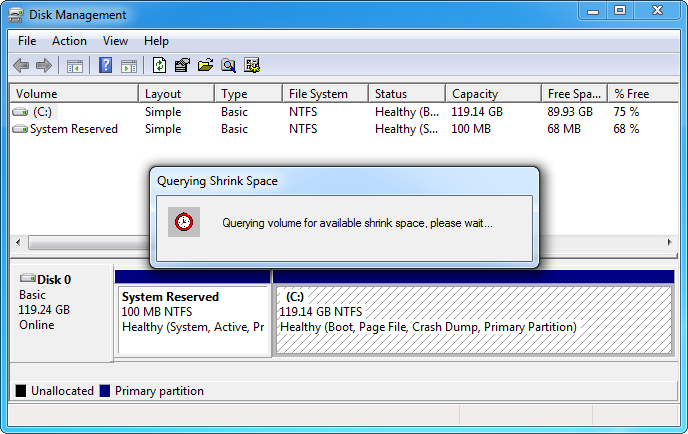The image size is (688, 434).
Task: Click the drive icon beside System Reserved
Action: point(20,129)
